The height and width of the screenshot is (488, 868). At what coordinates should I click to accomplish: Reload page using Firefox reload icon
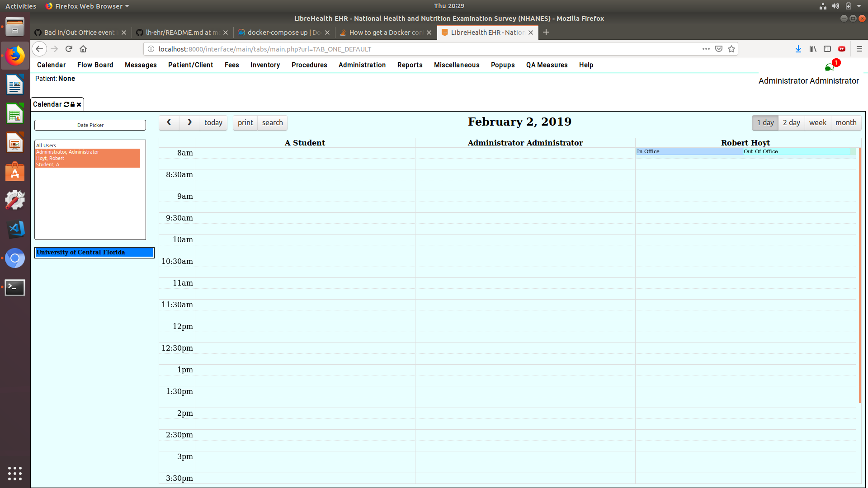tap(69, 49)
